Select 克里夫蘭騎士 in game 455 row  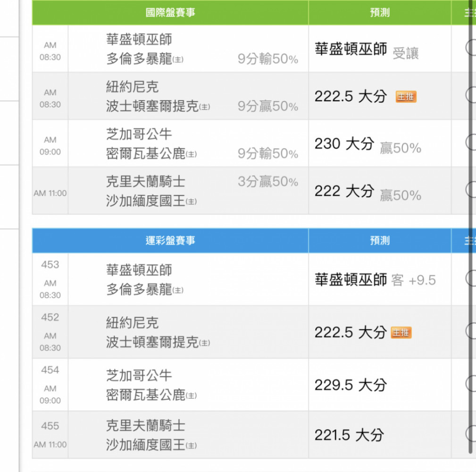(146, 426)
